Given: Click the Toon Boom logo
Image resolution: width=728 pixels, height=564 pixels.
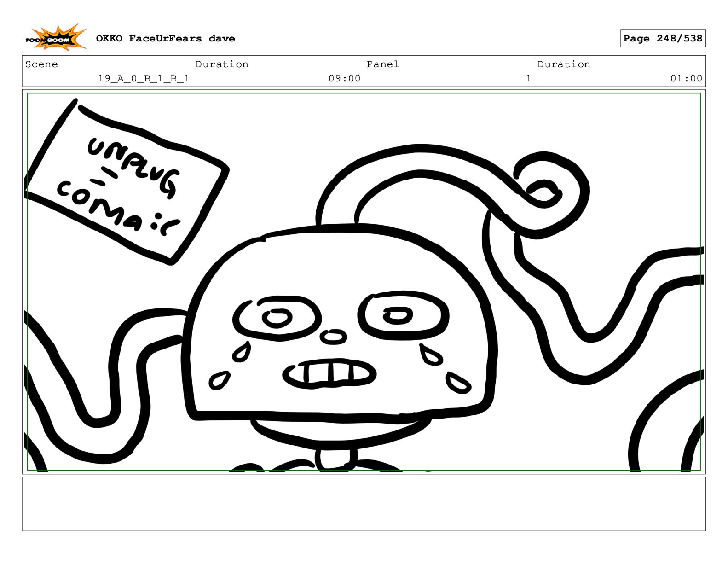Looking at the screenshot, I should point(55,38).
